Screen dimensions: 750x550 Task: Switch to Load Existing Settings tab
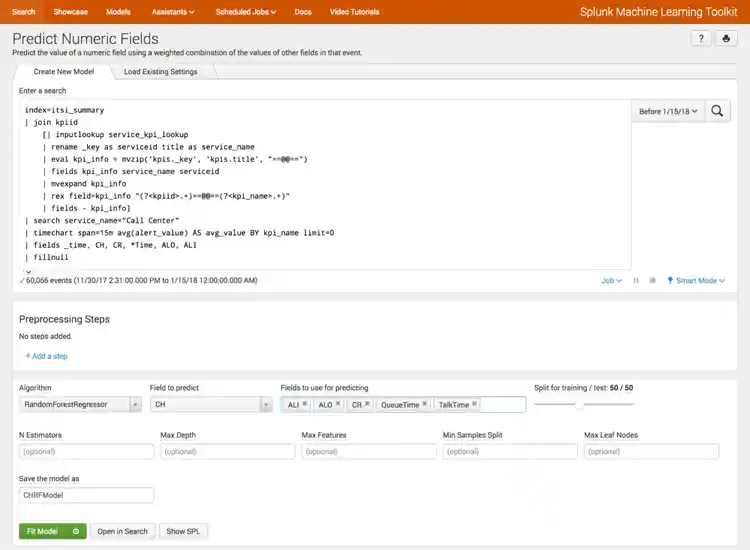tap(160, 72)
